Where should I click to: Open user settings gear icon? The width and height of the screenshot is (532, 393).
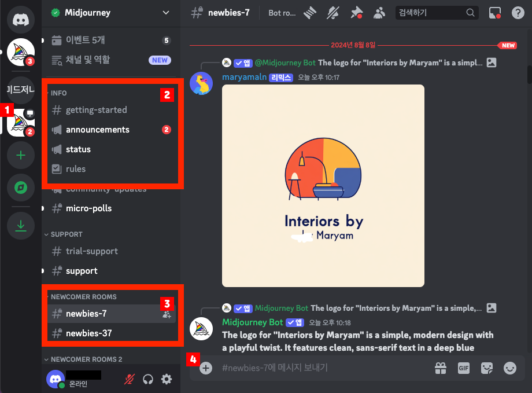click(x=167, y=379)
